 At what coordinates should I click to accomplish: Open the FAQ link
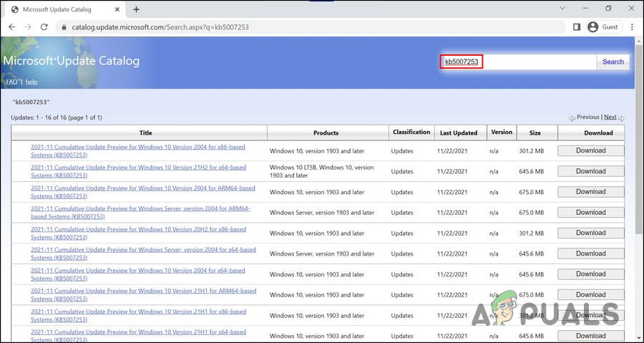point(12,82)
